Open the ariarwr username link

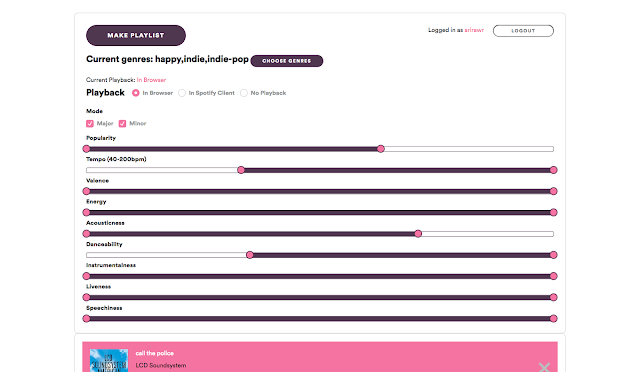pos(474,30)
